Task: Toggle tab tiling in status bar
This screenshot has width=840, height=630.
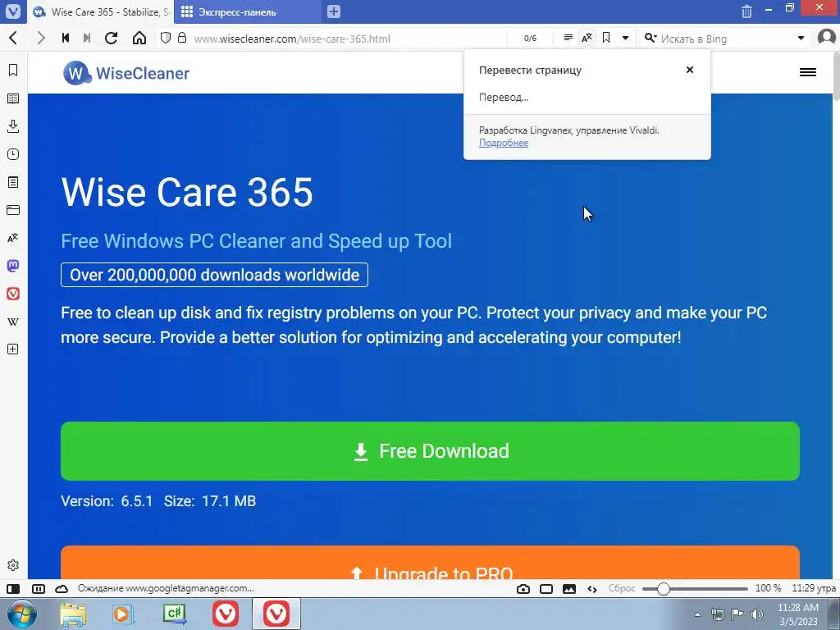Action: coord(38,589)
